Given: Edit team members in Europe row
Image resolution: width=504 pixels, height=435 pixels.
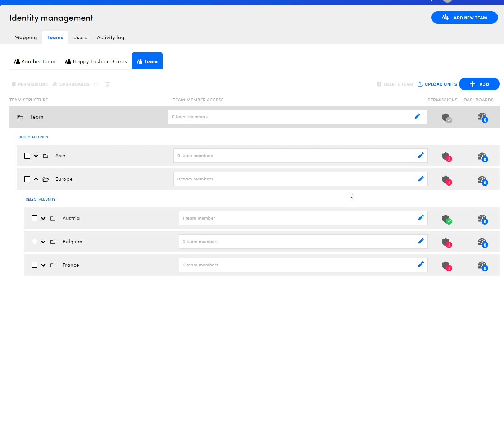Looking at the screenshot, I should [421, 179].
